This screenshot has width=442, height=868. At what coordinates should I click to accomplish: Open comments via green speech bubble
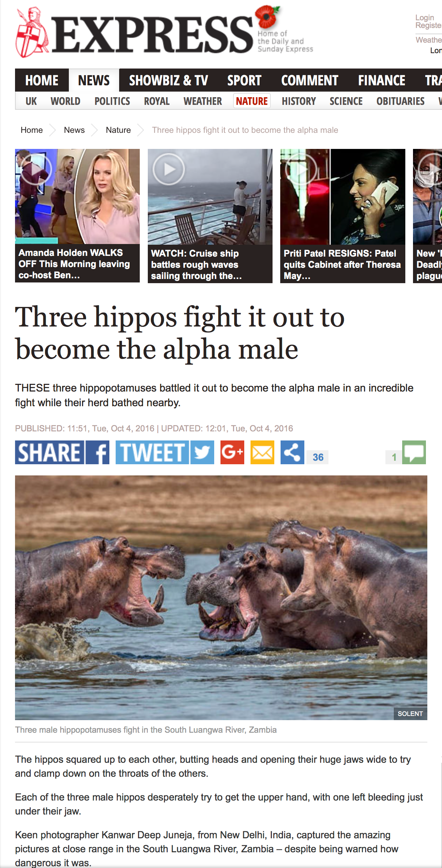414,452
